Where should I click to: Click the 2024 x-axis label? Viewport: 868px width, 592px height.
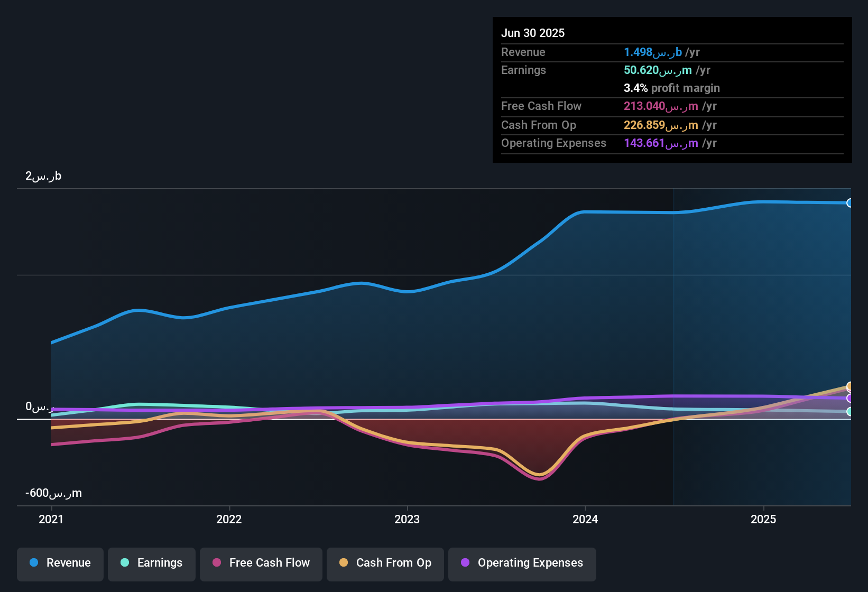click(x=585, y=519)
